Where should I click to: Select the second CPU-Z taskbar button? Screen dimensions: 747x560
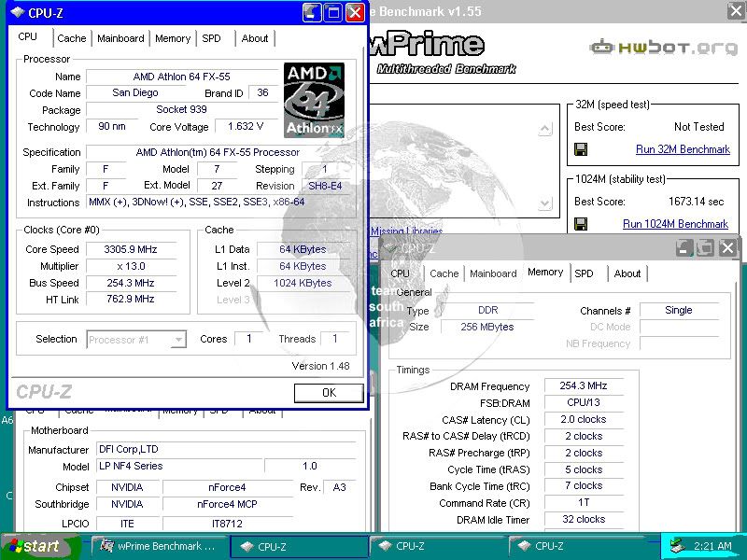(438, 546)
